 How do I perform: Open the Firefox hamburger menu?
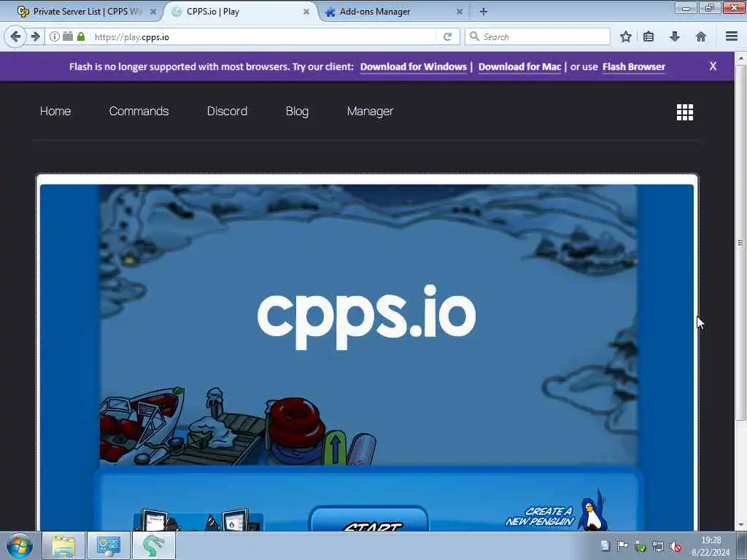(x=732, y=36)
